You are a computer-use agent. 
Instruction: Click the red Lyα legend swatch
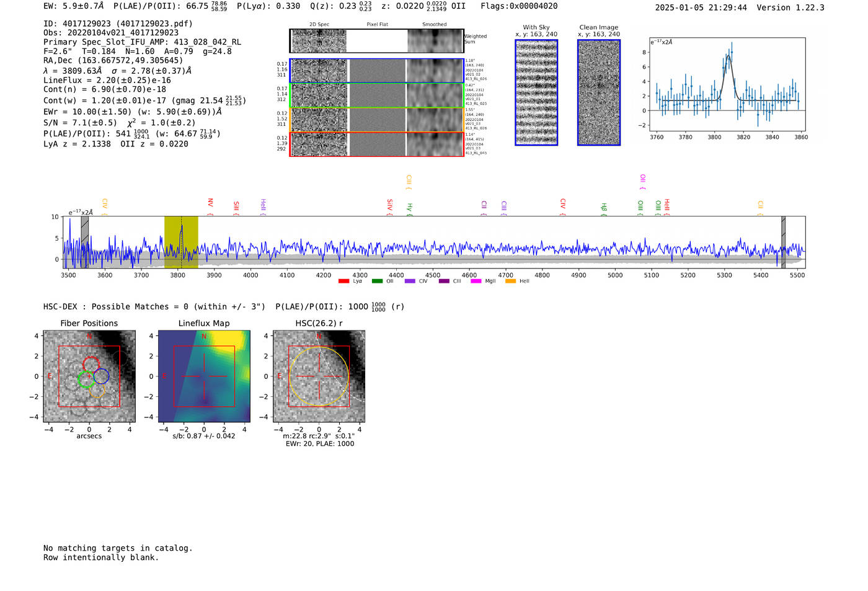point(343,282)
